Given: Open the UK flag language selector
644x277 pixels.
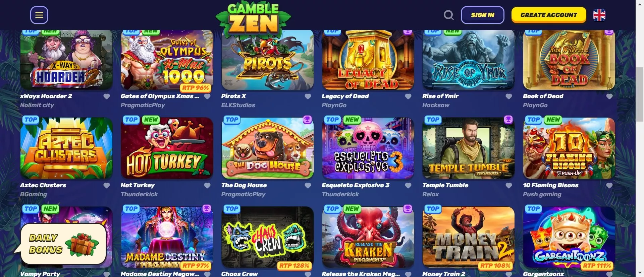Looking at the screenshot, I should tap(599, 15).
